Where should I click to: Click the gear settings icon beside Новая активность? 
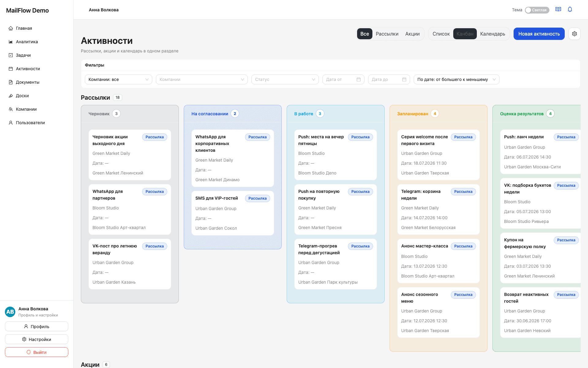click(575, 34)
